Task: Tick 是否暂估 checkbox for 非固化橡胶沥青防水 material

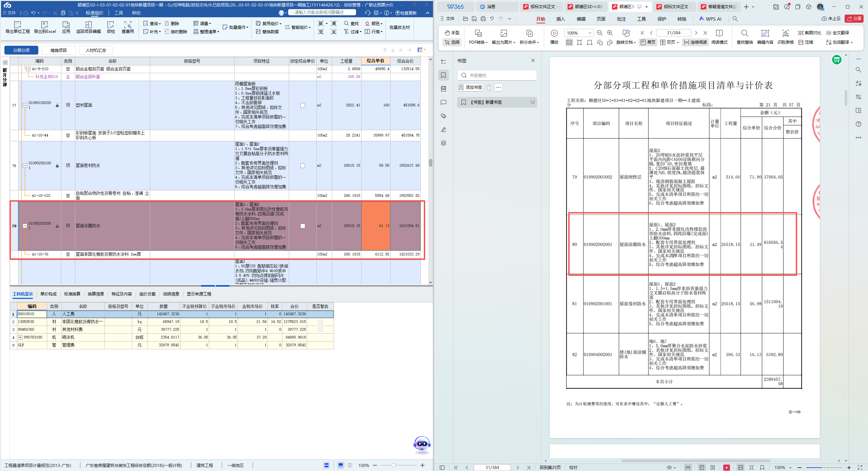Action: [320, 322]
